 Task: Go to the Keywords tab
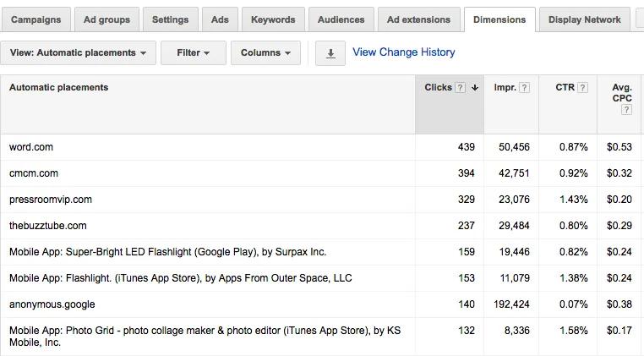coord(273,19)
